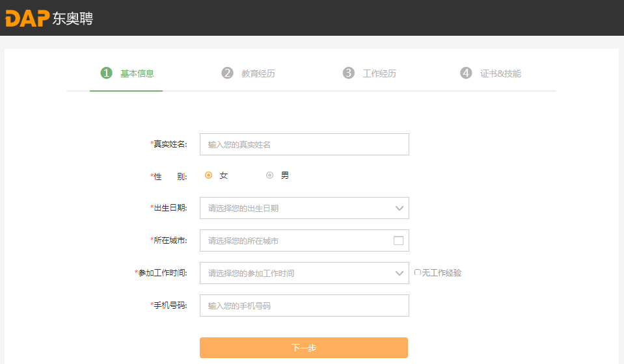Open the 所在城市 city selector
The width and height of the screenshot is (624, 364).
(x=296, y=240)
